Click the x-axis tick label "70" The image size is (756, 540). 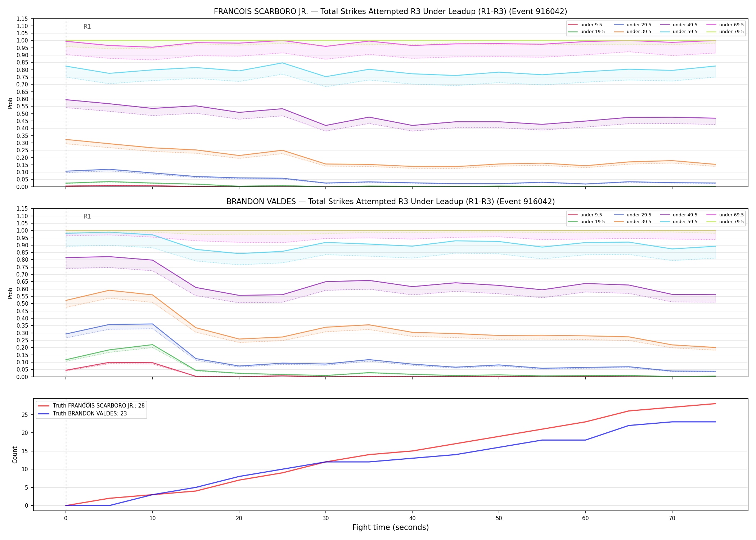[x=672, y=518]
